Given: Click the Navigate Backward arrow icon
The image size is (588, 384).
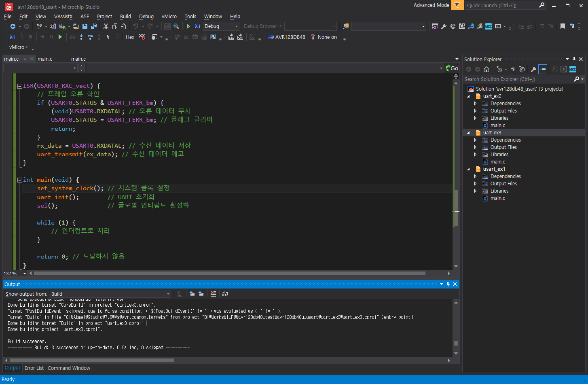Looking at the screenshot, I should click(13, 26).
